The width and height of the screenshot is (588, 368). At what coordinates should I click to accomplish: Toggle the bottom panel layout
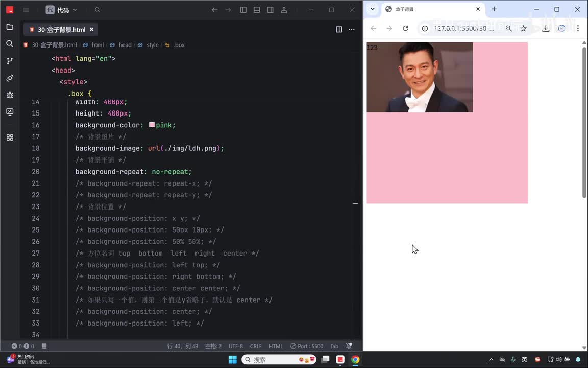257,10
